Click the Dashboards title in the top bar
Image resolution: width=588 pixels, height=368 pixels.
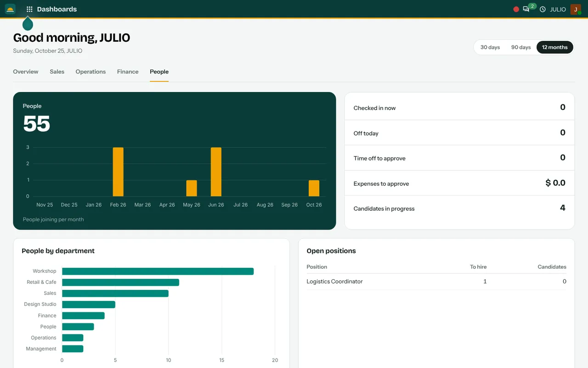57,9
